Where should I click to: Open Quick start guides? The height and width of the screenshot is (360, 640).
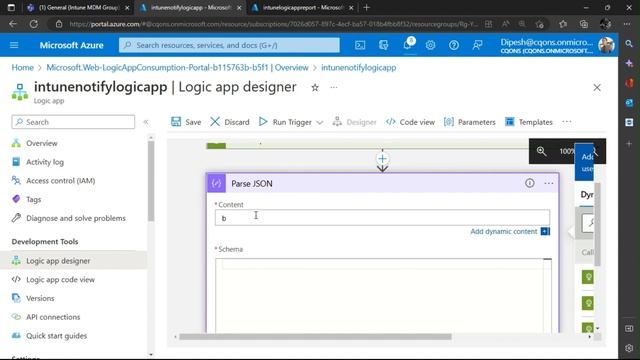pyautogui.click(x=56, y=336)
